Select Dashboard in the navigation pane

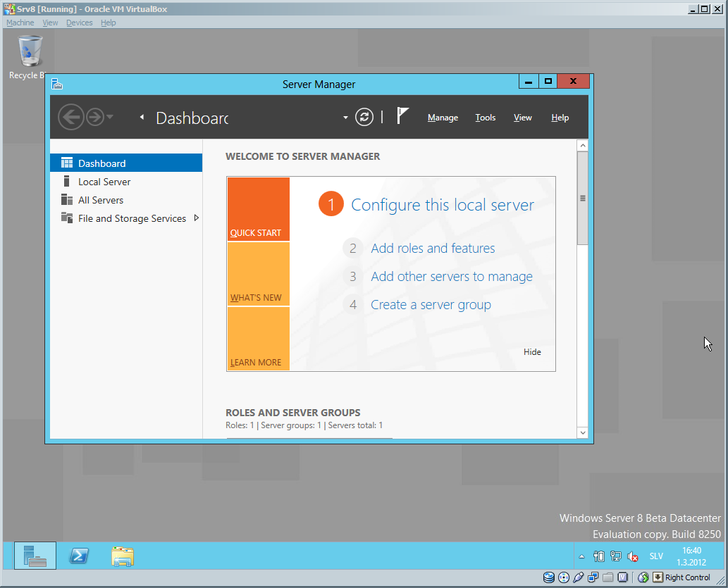tap(126, 163)
